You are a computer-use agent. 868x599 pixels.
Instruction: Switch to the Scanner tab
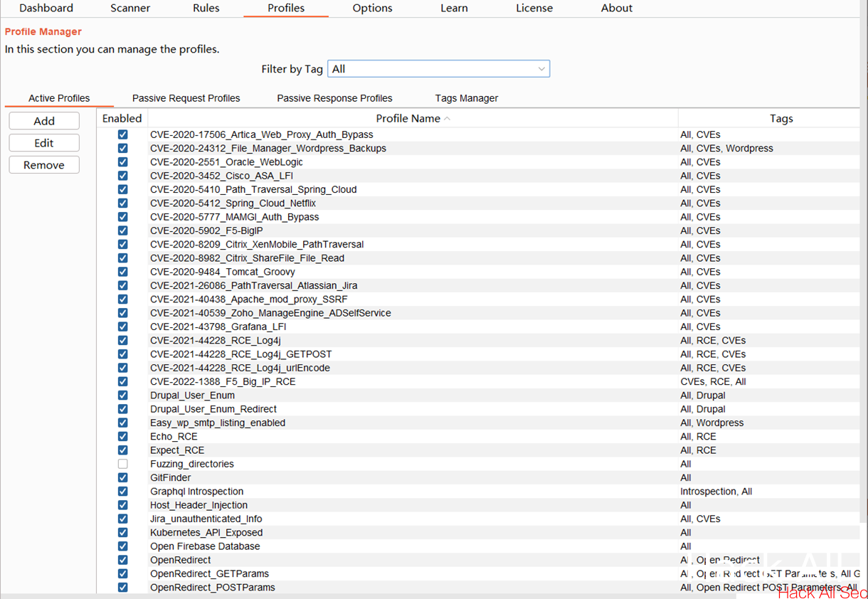click(x=130, y=8)
